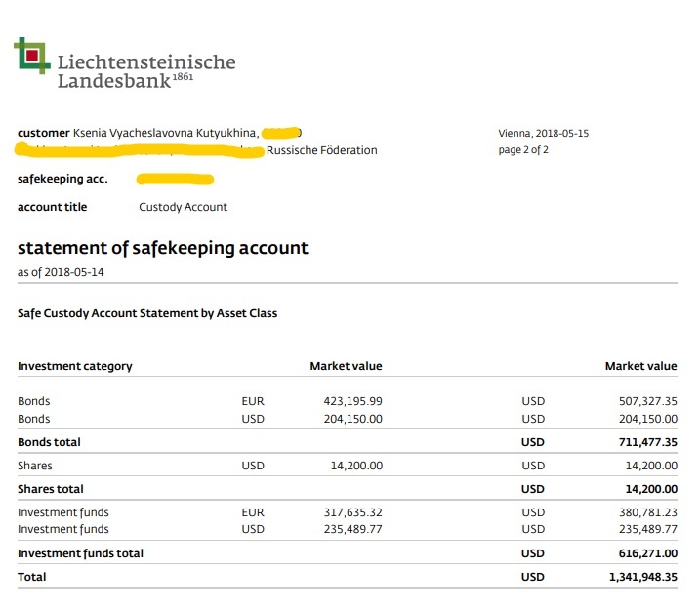The image size is (700, 611).
Task: Select the Bonds total amount 711,477.35
Action: click(647, 442)
